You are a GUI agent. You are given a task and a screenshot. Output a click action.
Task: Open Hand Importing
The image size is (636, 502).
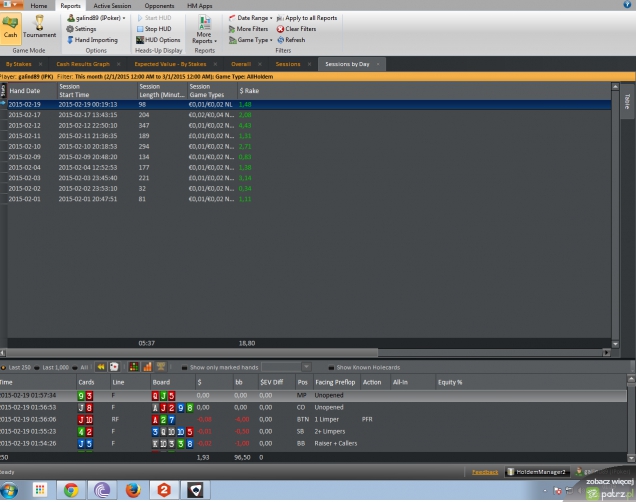[93, 40]
